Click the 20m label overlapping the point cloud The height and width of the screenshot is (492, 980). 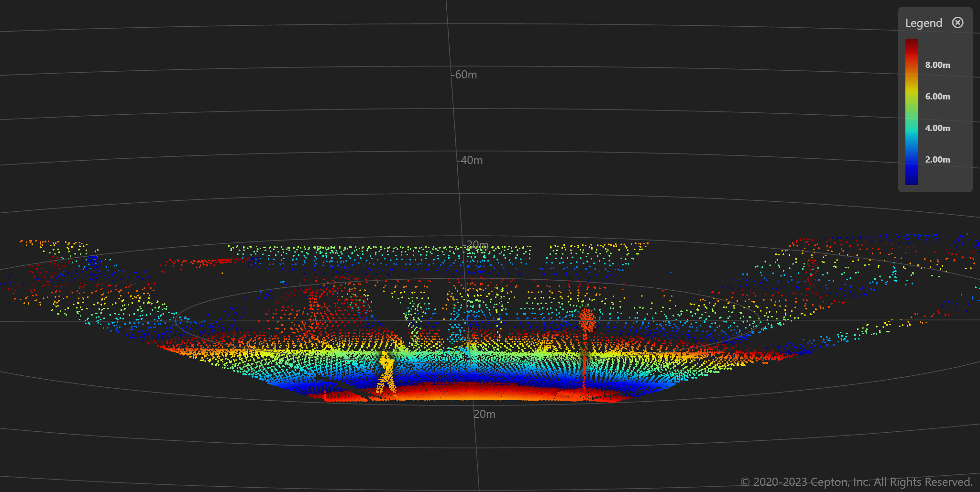(477, 245)
